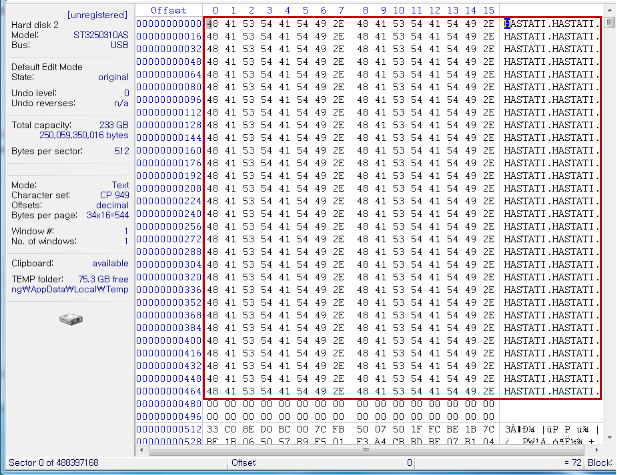Click the Offset column header
This screenshot has width=617, height=475.
point(168,11)
